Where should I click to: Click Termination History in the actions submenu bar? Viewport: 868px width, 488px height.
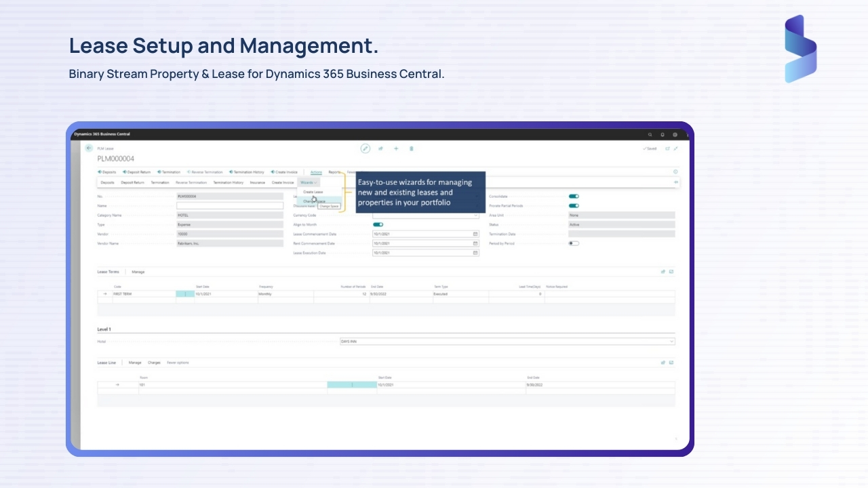point(229,182)
